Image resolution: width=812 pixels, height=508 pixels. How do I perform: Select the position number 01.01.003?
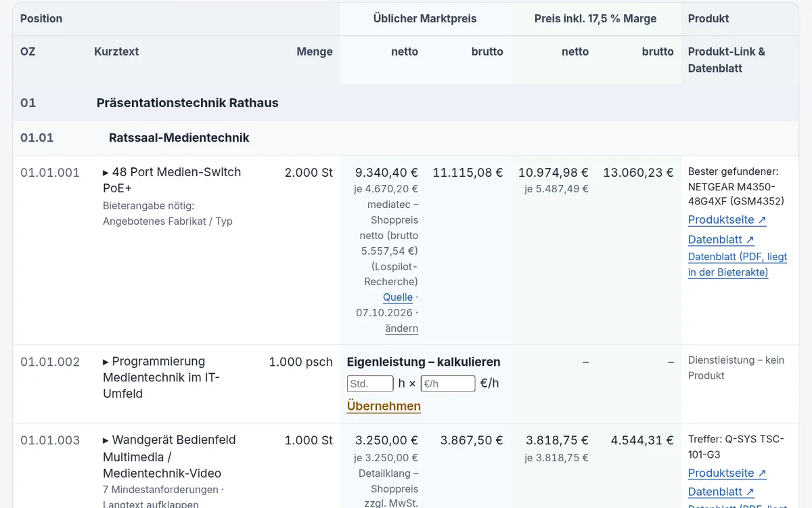point(50,440)
